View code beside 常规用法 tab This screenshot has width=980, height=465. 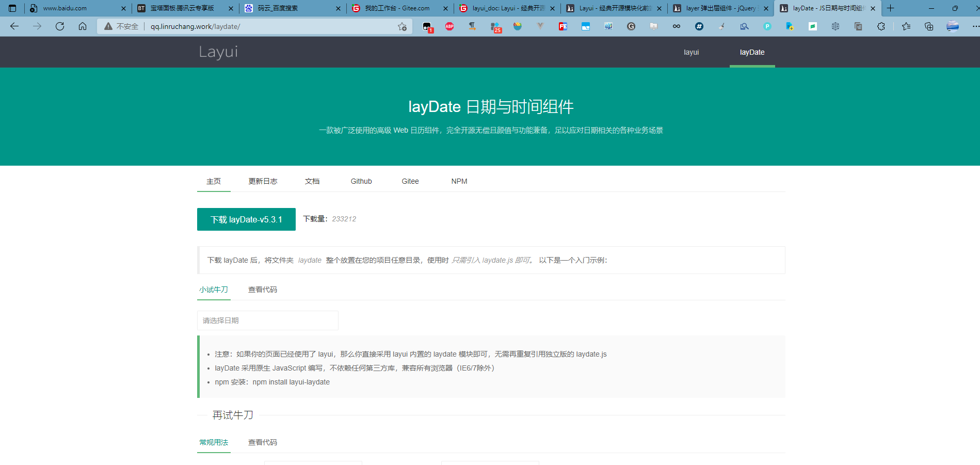tap(263, 442)
